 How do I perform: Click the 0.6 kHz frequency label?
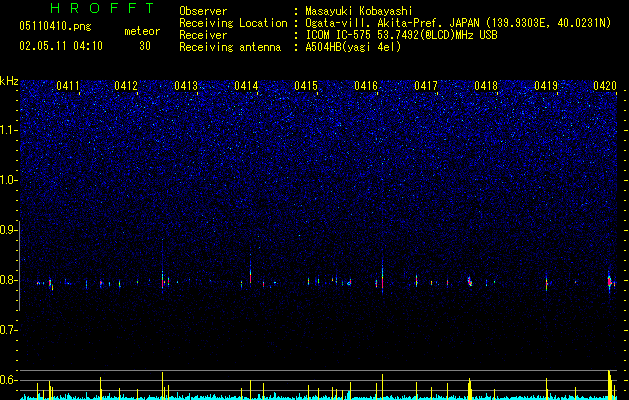tap(8, 380)
